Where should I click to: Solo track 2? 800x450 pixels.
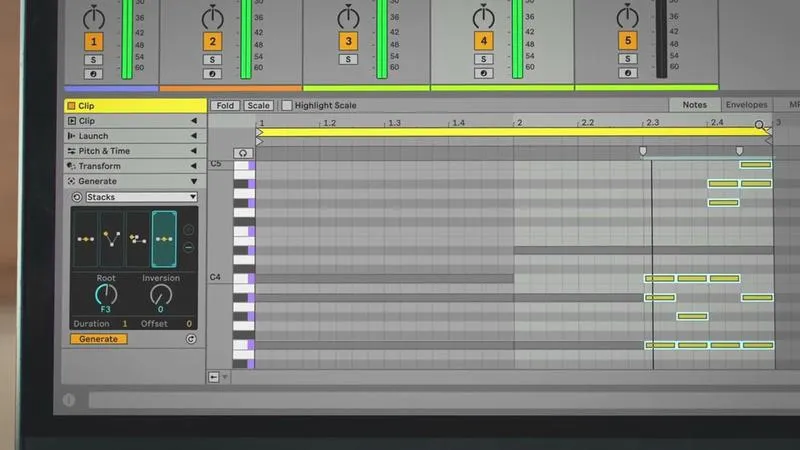pyautogui.click(x=212, y=60)
